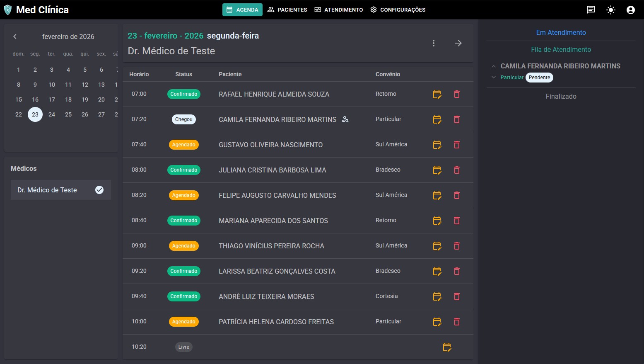Open the chat messages icon
The width and height of the screenshot is (644, 364).
click(x=591, y=10)
